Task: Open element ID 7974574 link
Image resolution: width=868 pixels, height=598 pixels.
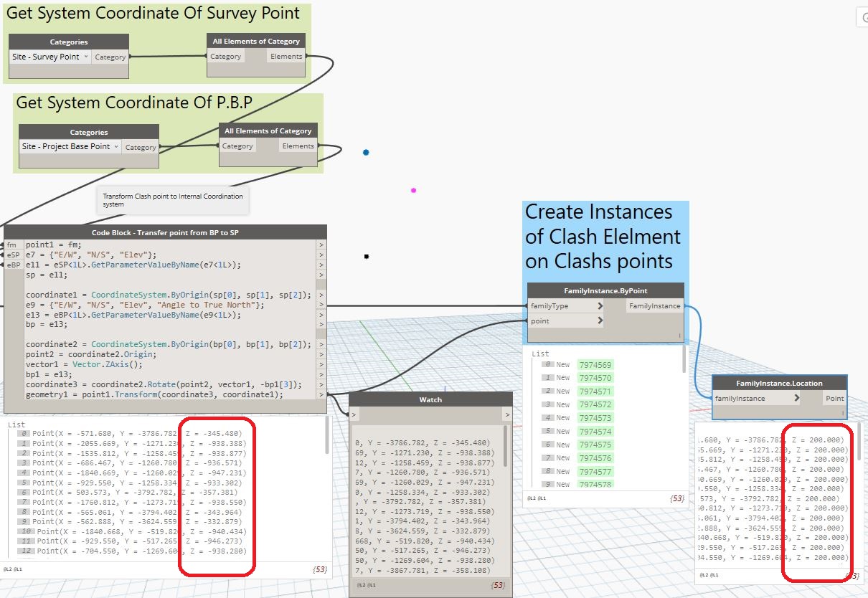Action: [x=595, y=432]
